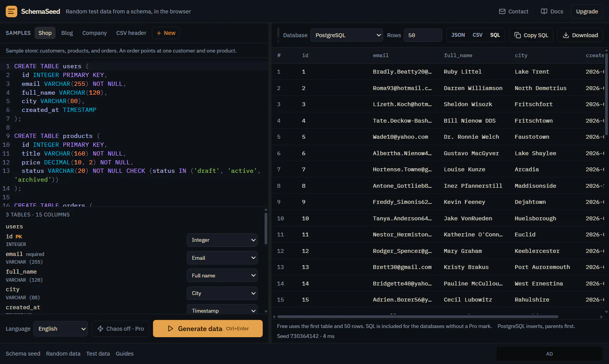Open the Timestamp generator dropdown
The height and width of the screenshot is (364, 609).
tap(222, 310)
